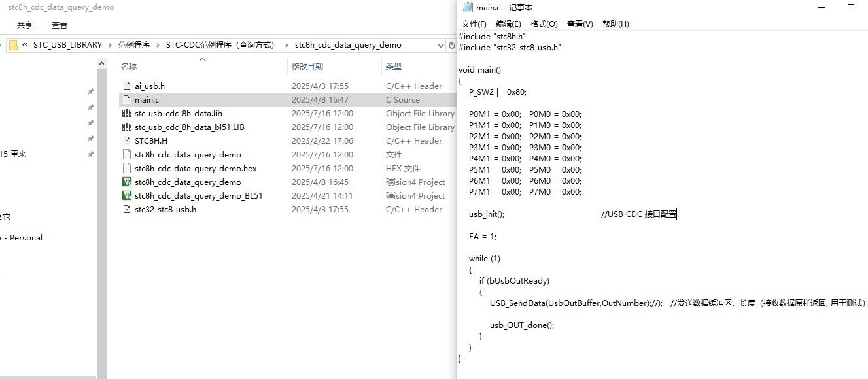Expand the STC-CDC范例程序 breadcrumb chevron
The height and width of the screenshot is (379, 868).
tap(285, 45)
